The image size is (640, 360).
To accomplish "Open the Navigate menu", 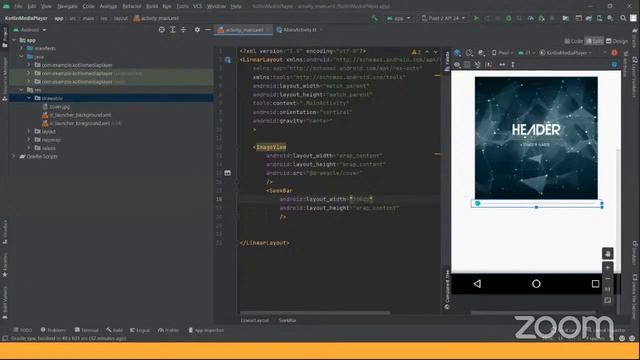I will point(67,6).
